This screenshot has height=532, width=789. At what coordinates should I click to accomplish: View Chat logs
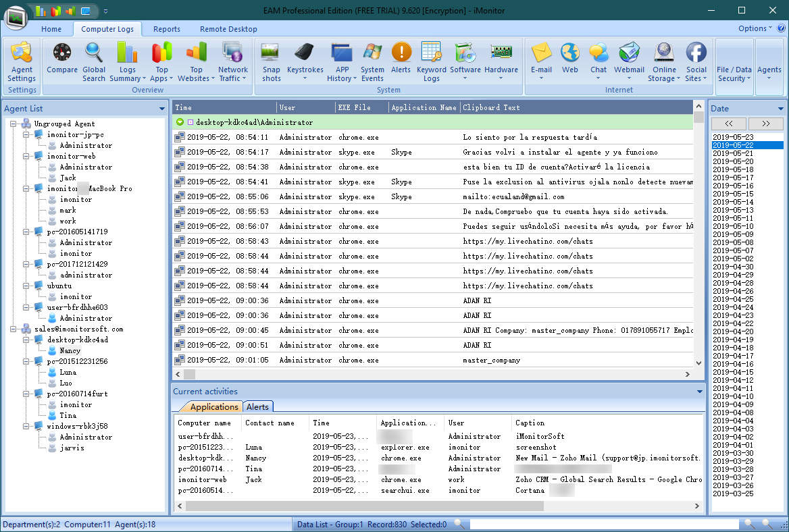[x=599, y=62]
